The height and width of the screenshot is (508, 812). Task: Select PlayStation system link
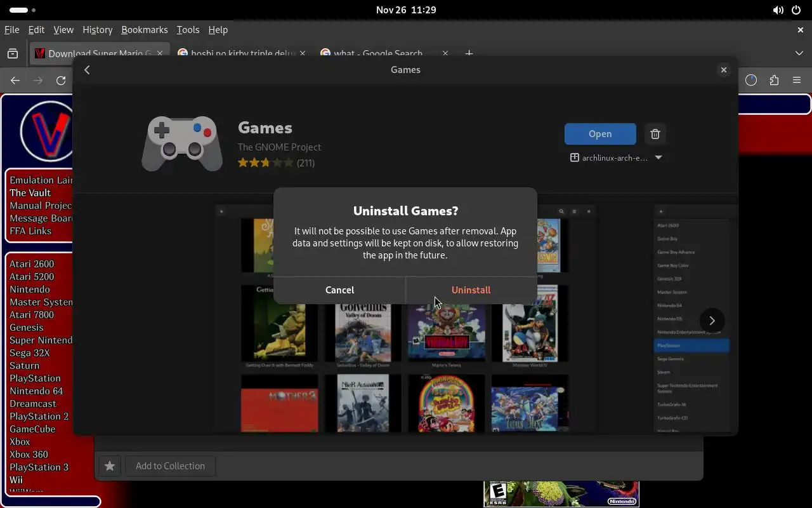(x=35, y=378)
